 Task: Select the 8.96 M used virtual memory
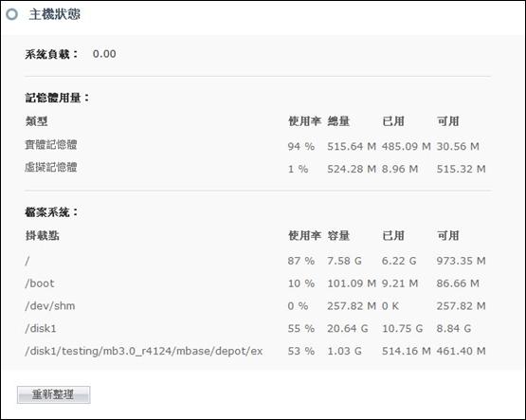[x=400, y=169]
